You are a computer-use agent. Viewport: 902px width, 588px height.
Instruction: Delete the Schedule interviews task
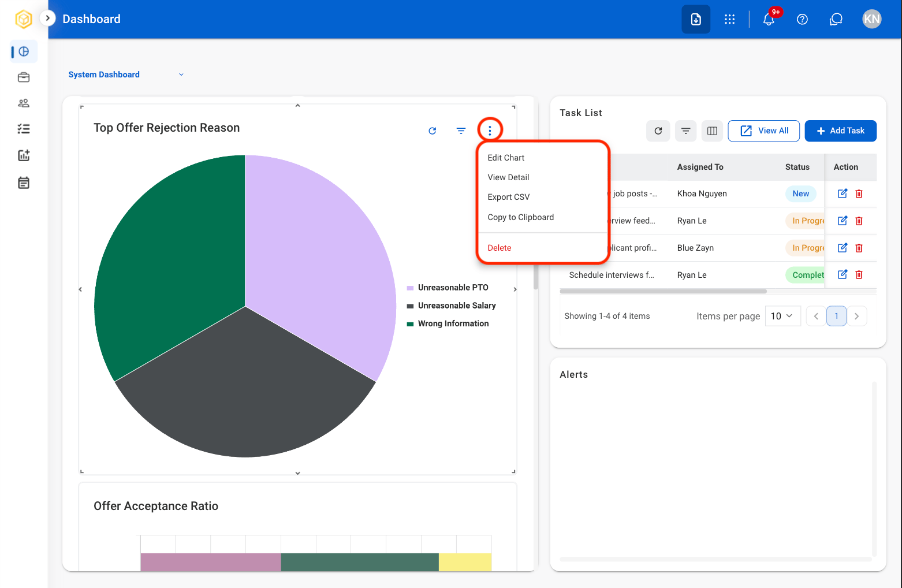click(859, 275)
